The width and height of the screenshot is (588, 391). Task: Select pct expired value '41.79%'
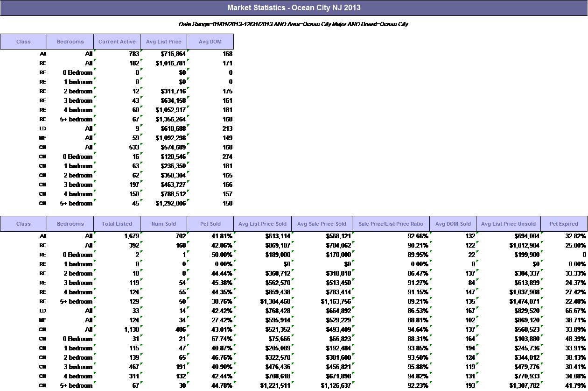coord(576,385)
